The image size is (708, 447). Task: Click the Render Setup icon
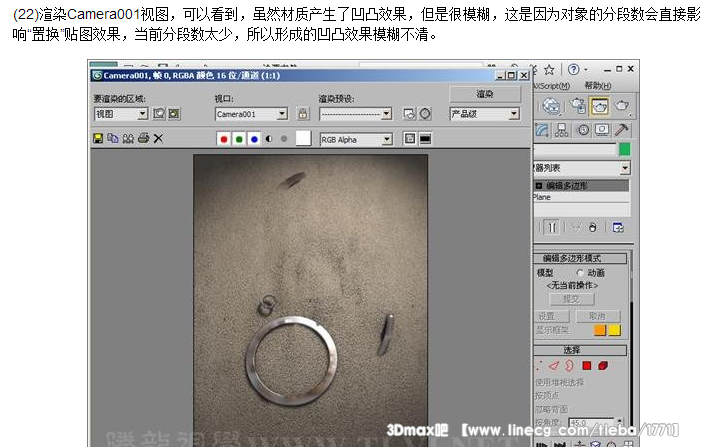(410, 114)
